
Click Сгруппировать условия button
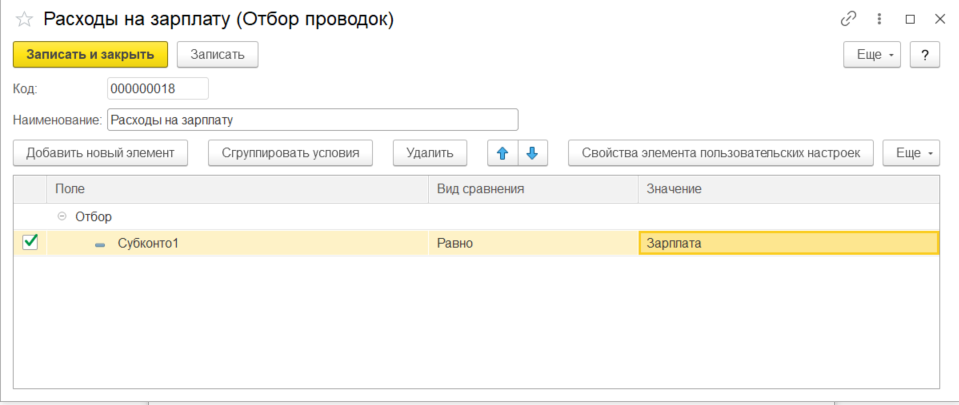coord(290,153)
